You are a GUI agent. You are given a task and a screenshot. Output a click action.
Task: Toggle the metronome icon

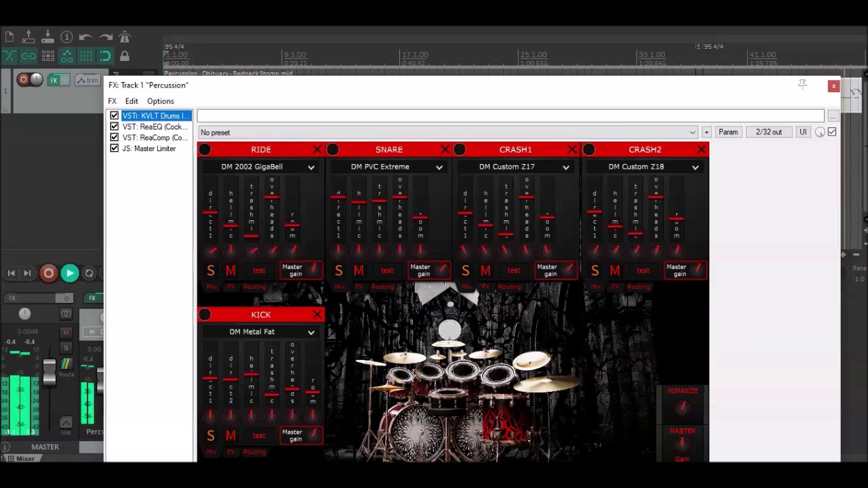pyautogui.click(x=124, y=37)
